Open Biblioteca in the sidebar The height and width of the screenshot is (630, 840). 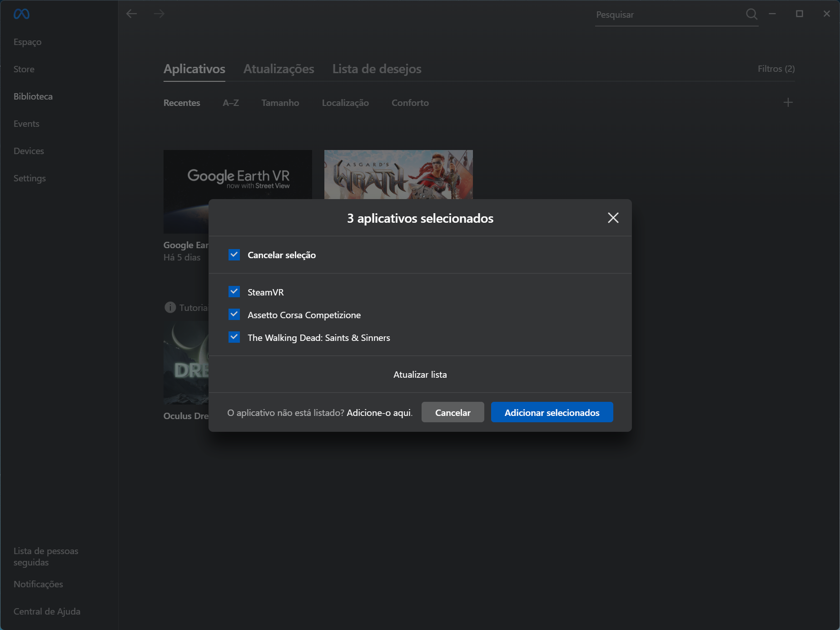(x=33, y=96)
